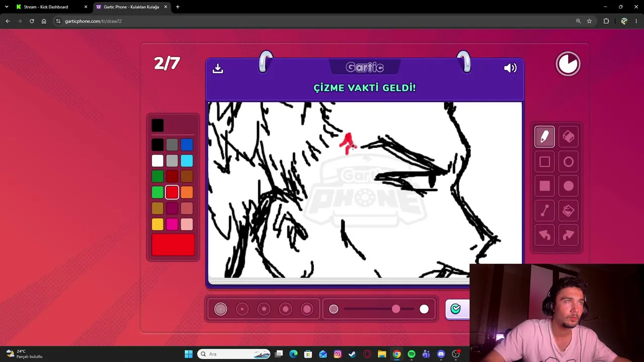Pick the filled rectangle tool

544,187
